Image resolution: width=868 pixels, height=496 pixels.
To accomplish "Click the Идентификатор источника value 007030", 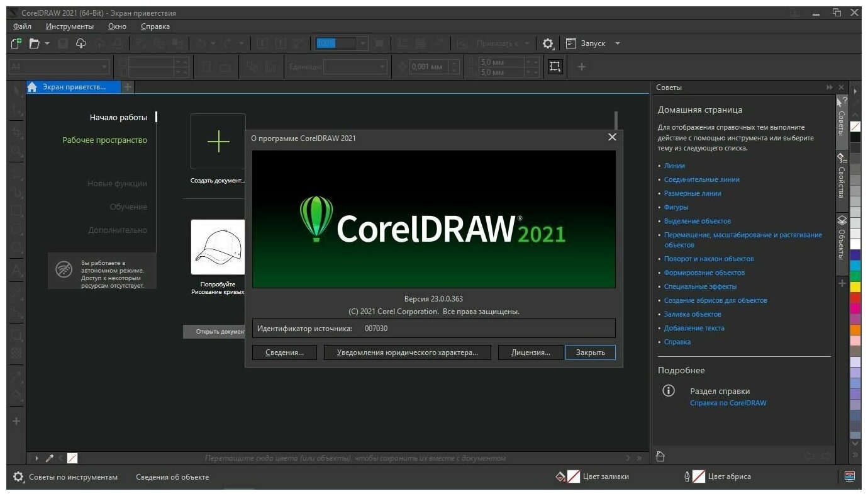I will coord(376,329).
